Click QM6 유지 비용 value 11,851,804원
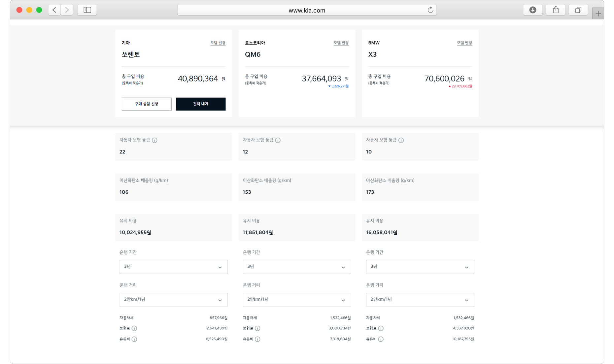The image size is (614, 364). pos(258,232)
